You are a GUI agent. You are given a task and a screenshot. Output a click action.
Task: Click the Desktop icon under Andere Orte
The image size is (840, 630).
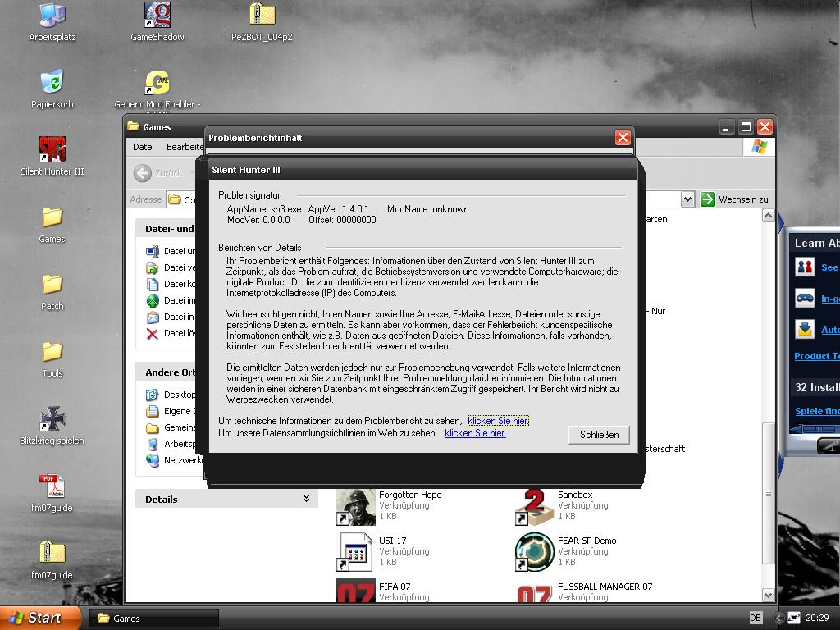(x=153, y=395)
